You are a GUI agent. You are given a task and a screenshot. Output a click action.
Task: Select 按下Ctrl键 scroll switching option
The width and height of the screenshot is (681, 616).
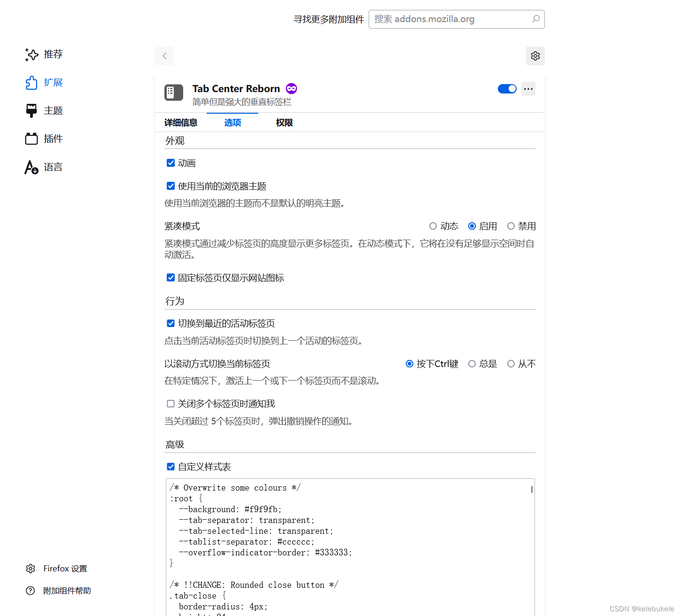[410, 364]
